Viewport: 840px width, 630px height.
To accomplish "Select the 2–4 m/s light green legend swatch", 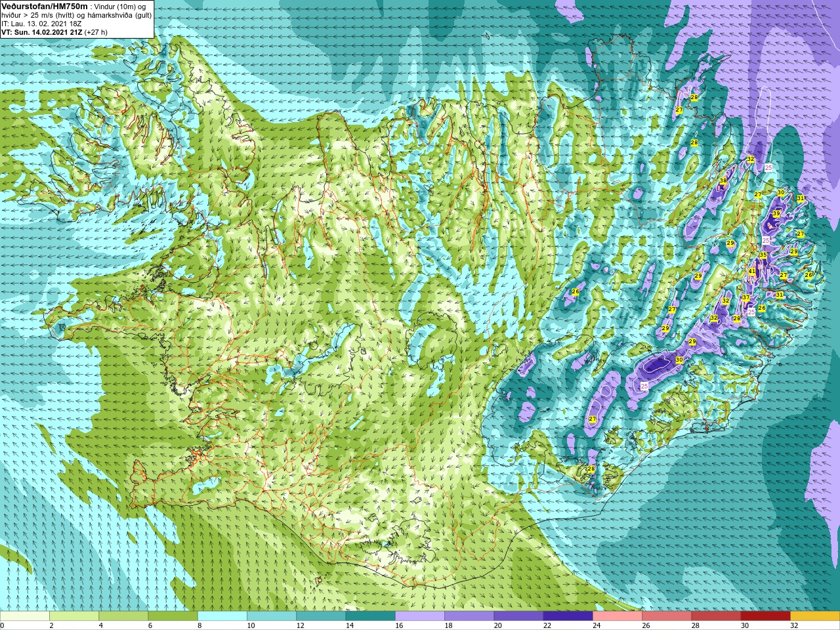I will (x=74, y=616).
